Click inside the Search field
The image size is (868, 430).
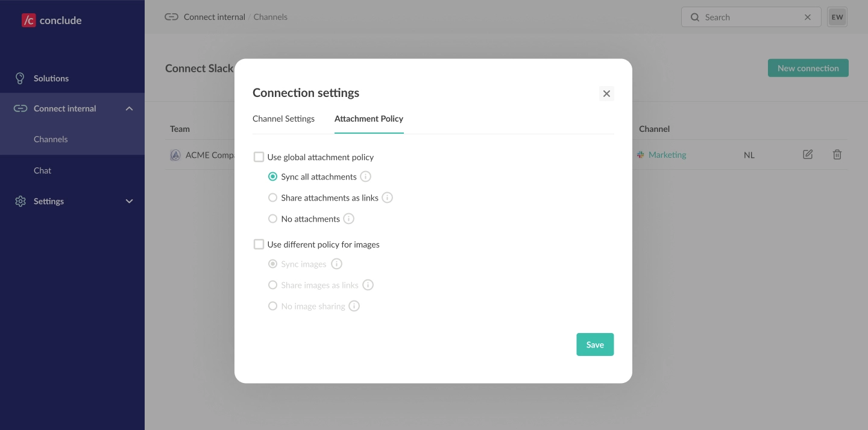[747, 17]
